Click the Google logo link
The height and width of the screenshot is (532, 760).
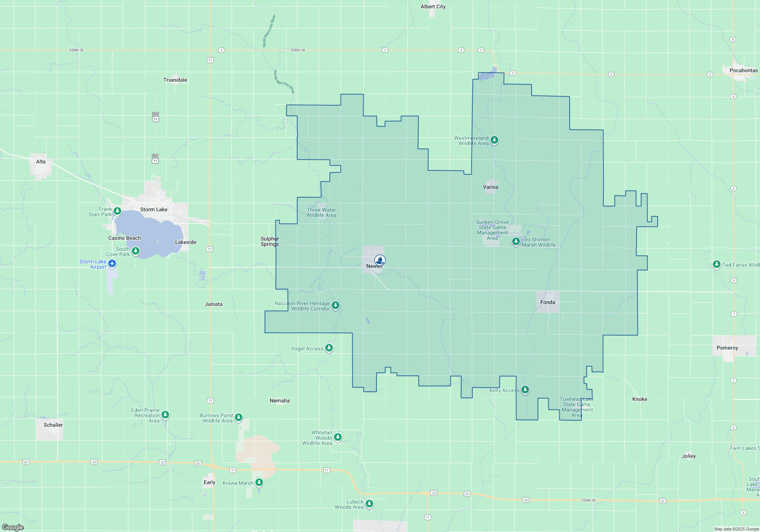[x=13, y=527]
